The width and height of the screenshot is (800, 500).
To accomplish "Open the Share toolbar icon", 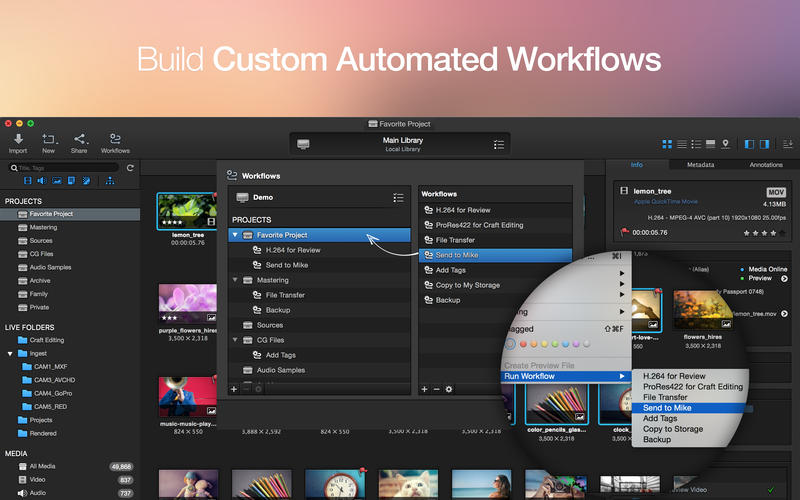I will [x=80, y=140].
